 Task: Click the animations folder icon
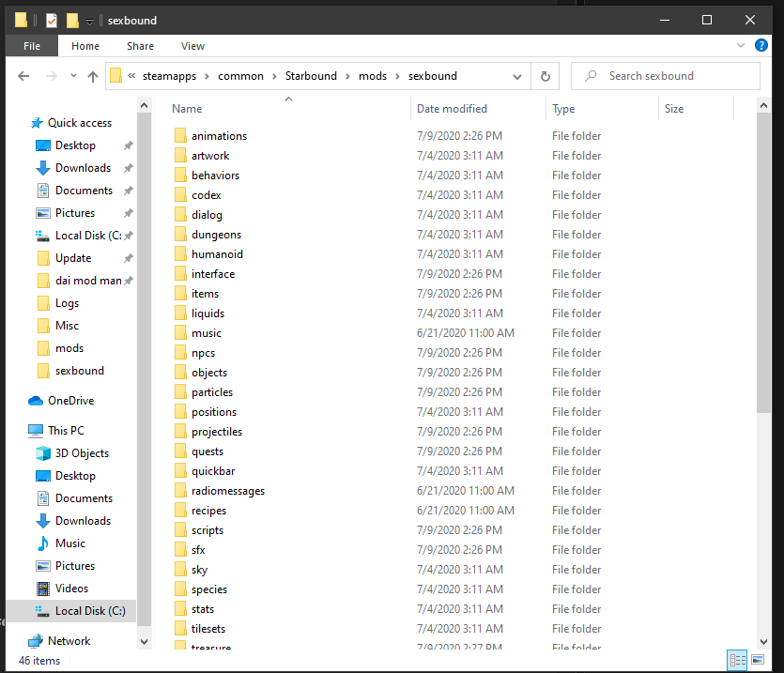[180, 135]
